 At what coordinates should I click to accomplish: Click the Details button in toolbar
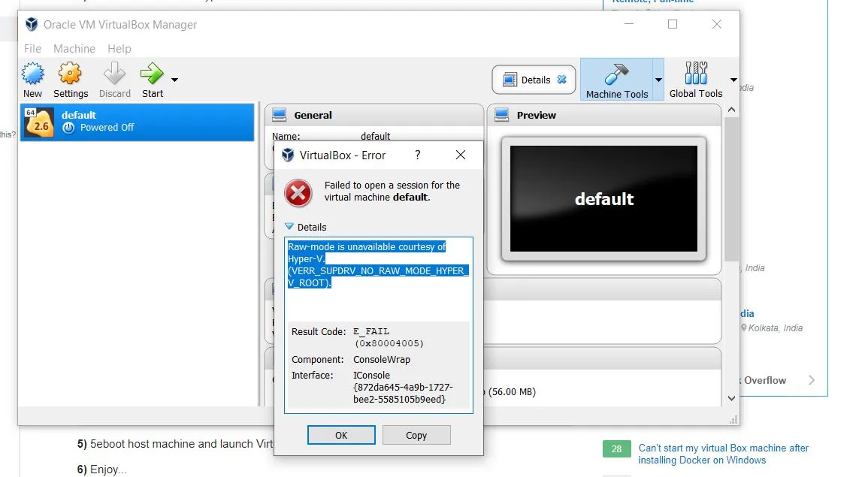(534, 80)
